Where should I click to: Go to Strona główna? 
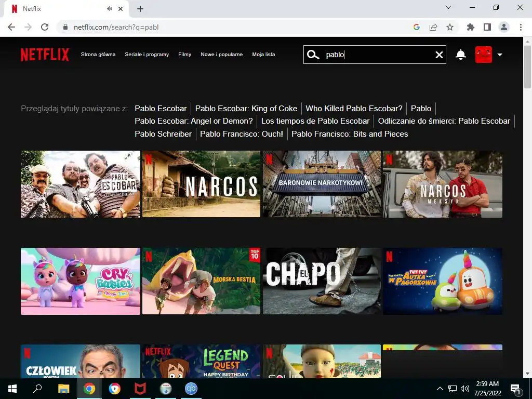click(98, 54)
